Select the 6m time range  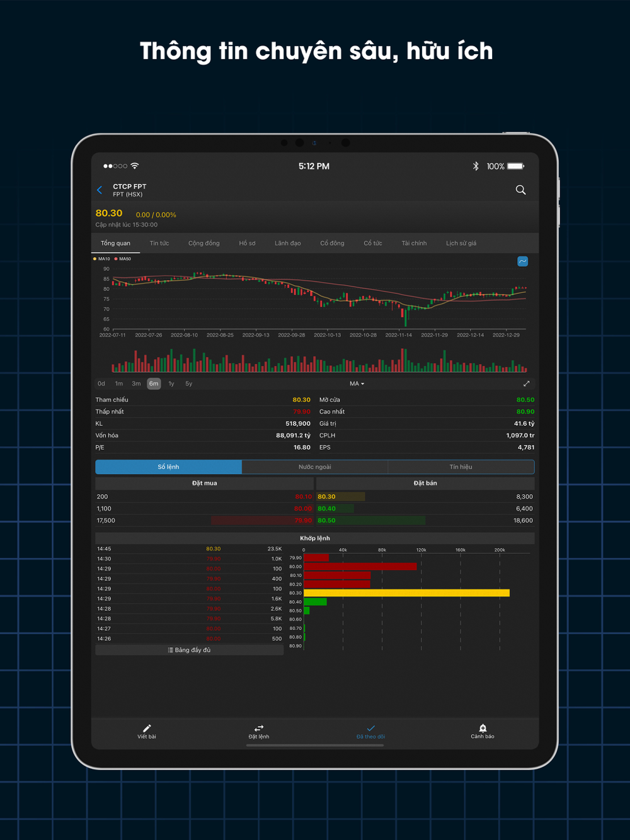154,383
